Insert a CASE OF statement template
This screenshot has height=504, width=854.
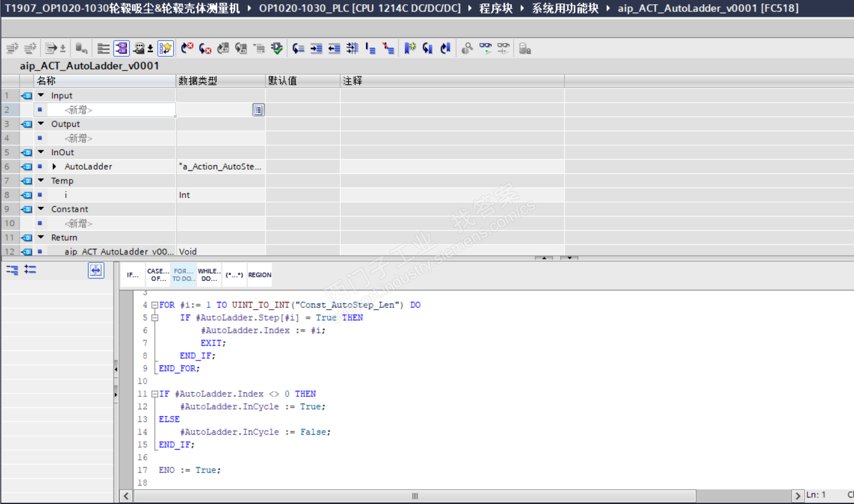(158, 275)
